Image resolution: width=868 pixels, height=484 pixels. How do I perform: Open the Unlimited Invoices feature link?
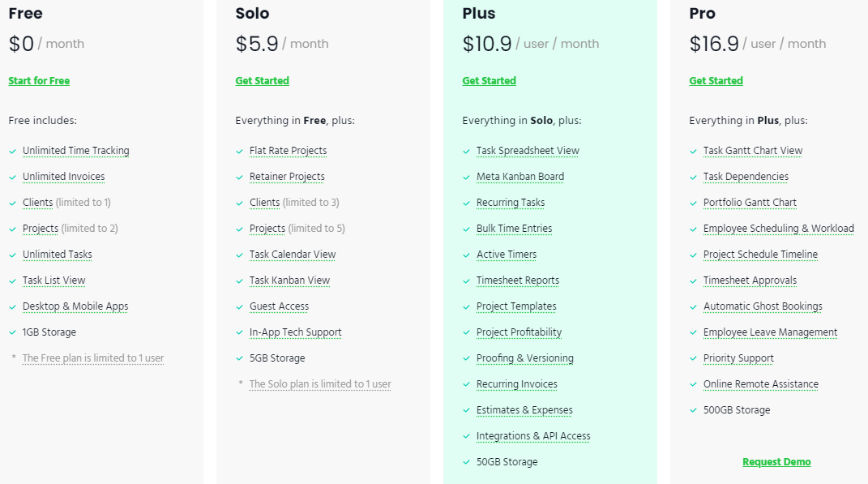point(64,177)
